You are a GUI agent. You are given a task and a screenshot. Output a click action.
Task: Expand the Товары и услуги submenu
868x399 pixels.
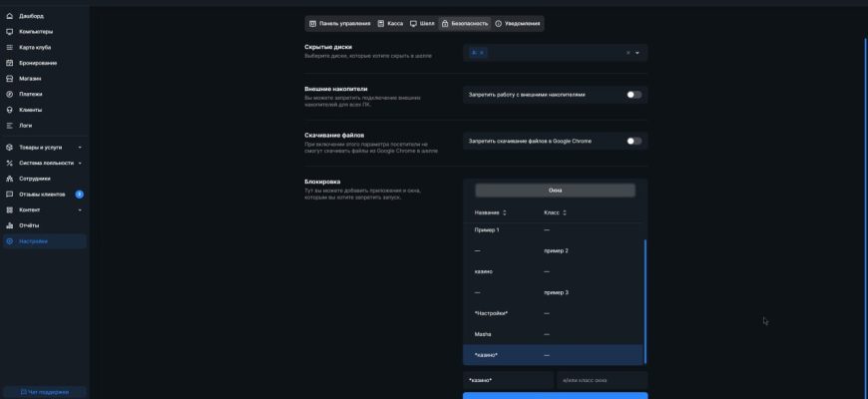tap(80, 148)
